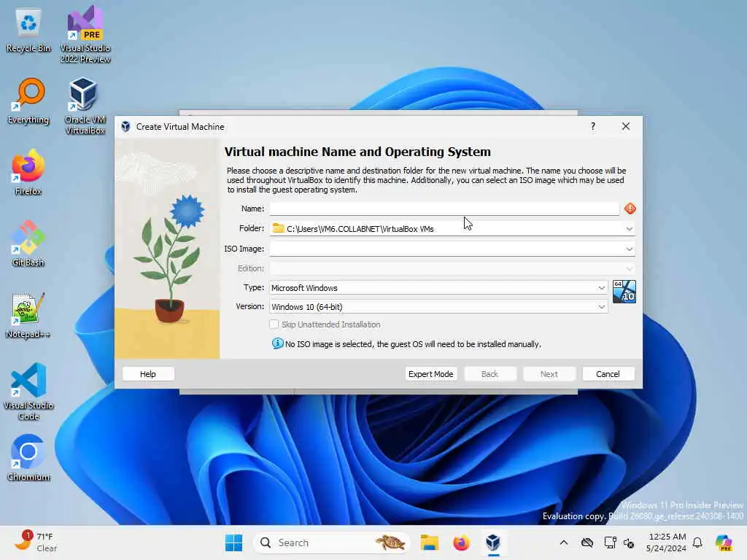Select the Visual Studio Code desktop icon
The image size is (747, 560).
click(28, 392)
